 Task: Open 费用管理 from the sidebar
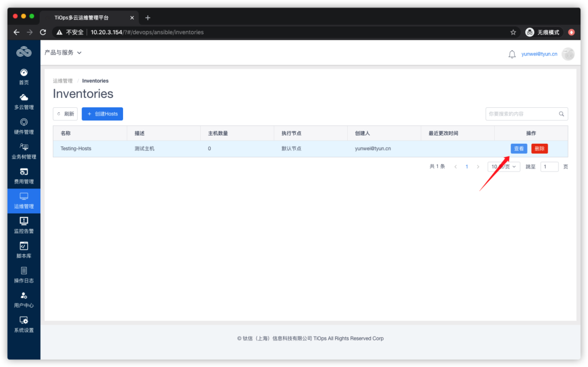tap(23, 174)
